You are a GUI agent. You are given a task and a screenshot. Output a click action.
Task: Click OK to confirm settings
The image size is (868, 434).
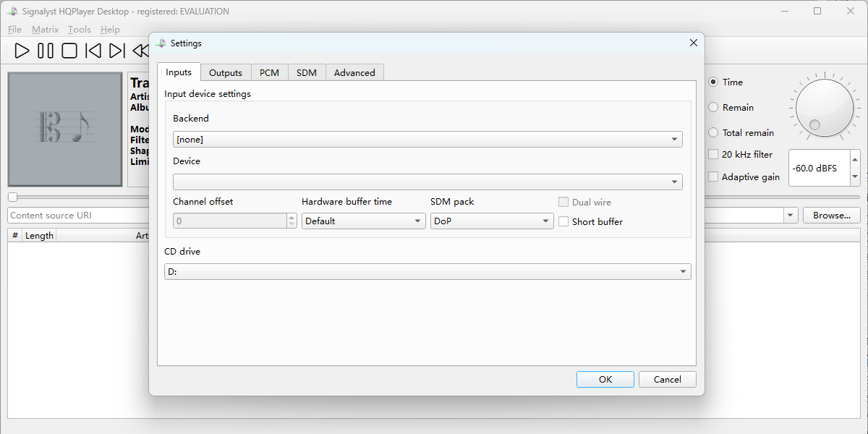[605, 380]
